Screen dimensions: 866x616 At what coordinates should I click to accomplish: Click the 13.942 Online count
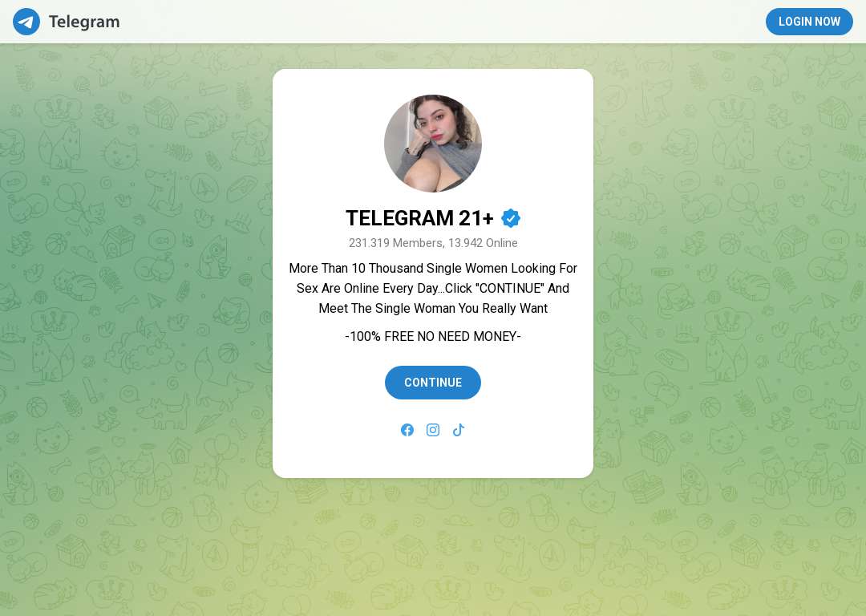[484, 243]
